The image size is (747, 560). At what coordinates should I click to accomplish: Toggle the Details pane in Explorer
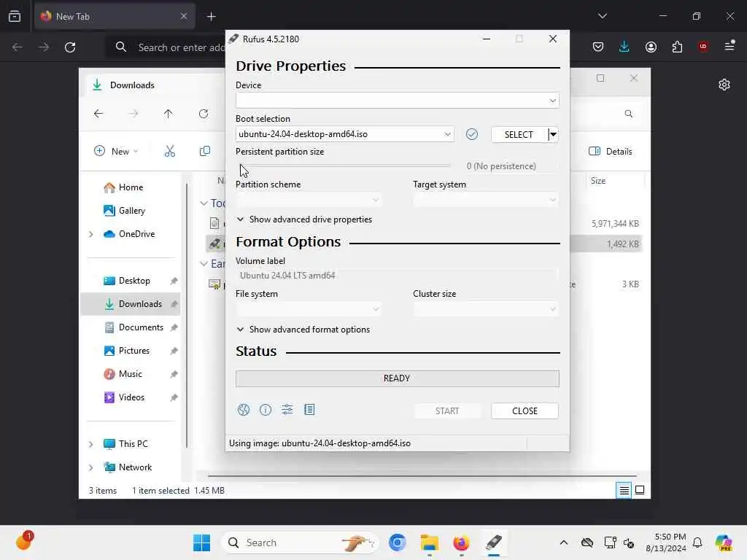tap(611, 152)
